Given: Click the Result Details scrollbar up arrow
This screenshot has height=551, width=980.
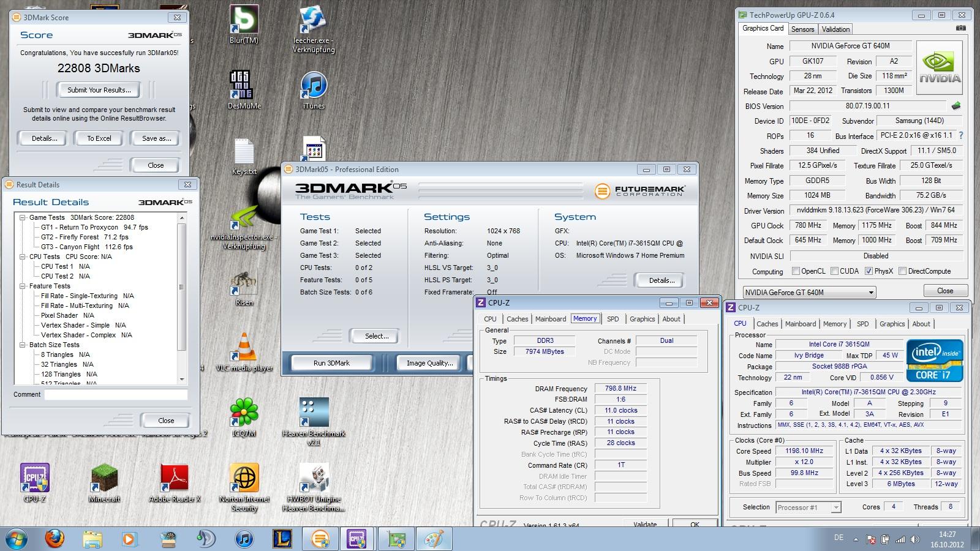Looking at the screenshot, I should point(181,217).
